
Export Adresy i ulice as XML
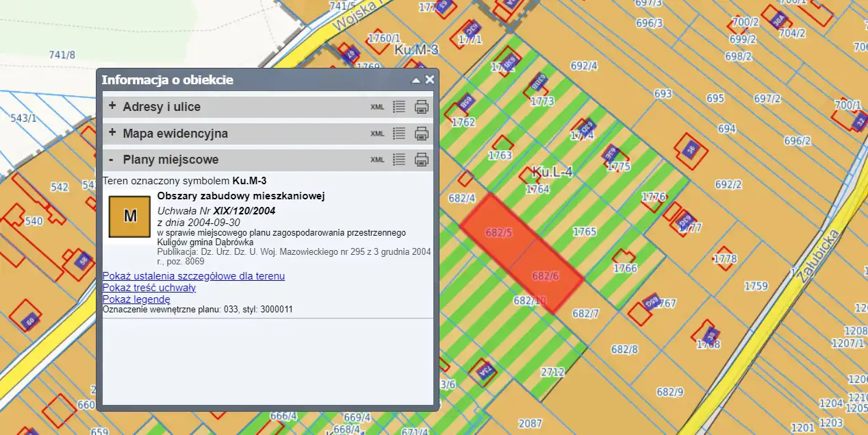pos(377,107)
